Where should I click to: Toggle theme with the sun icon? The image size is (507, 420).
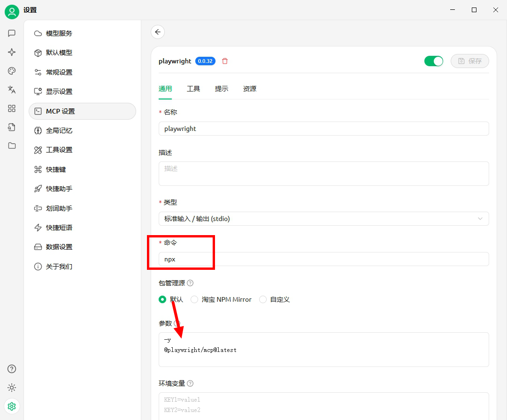(12, 388)
